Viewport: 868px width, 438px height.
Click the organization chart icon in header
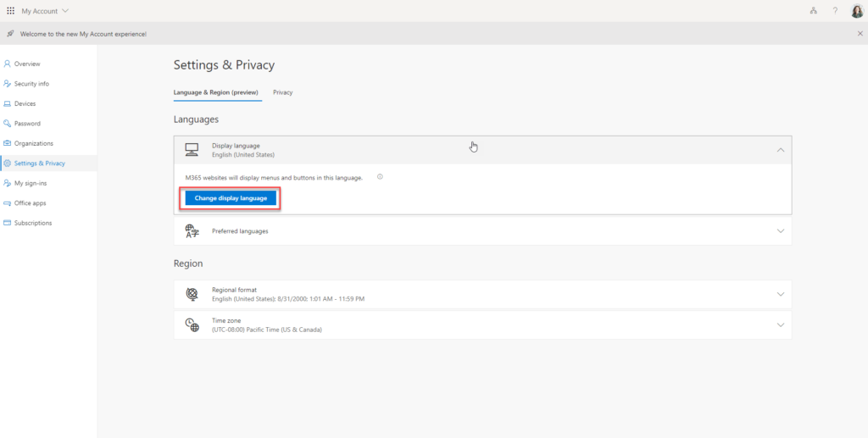click(x=814, y=11)
